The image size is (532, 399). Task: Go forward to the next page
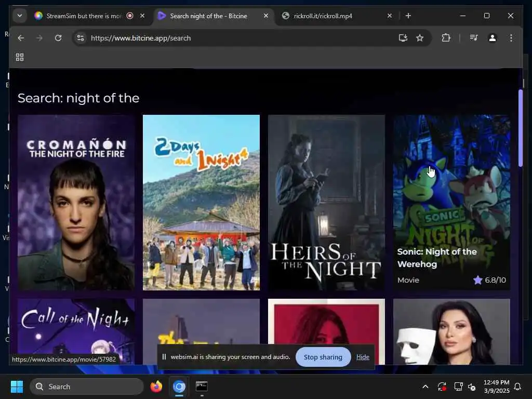39,38
